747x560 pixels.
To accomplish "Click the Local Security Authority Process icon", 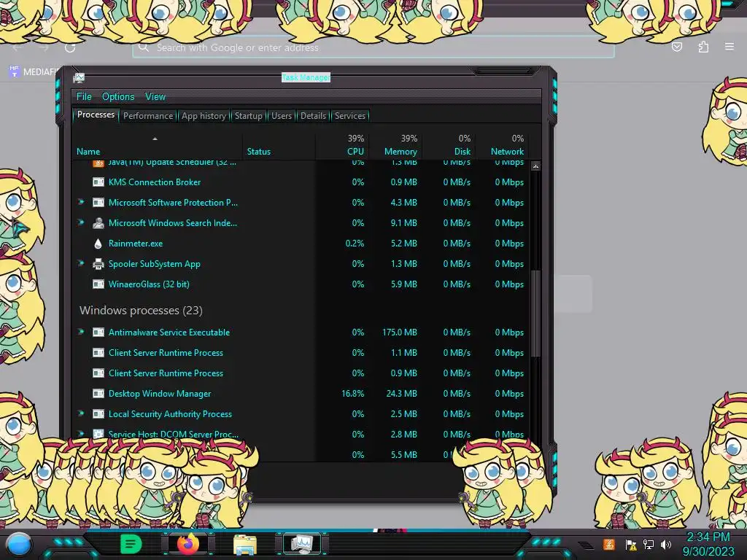I will 98,414.
